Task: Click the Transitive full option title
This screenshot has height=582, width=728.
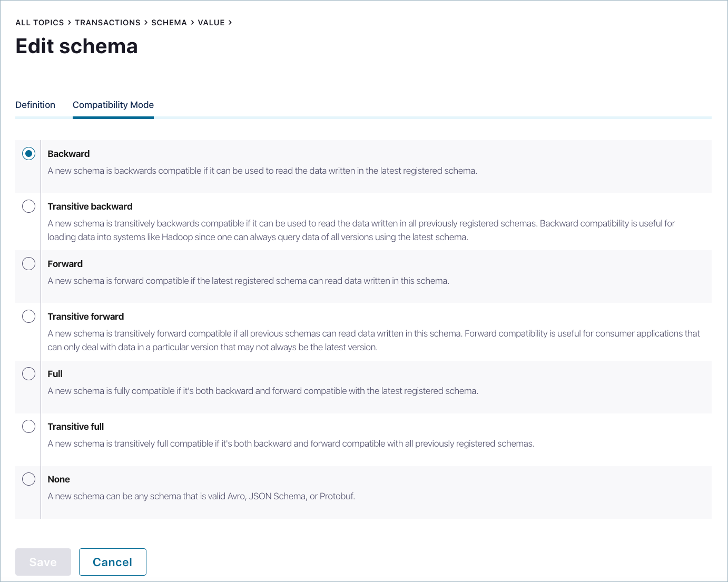Action: point(76,427)
